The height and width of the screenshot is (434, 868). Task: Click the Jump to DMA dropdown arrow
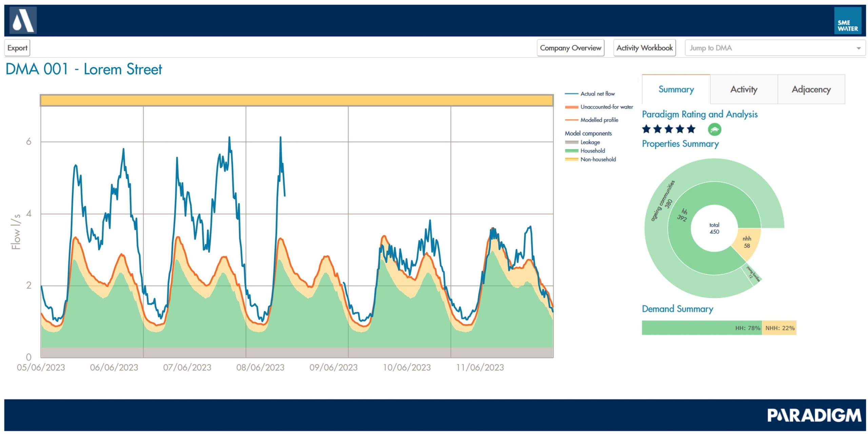coord(859,48)
